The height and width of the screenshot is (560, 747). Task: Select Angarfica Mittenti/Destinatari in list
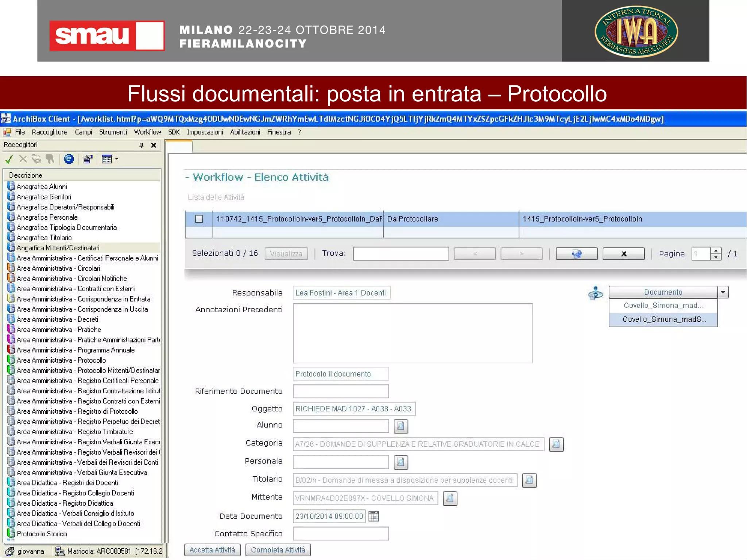pyautogui.click(x=84, y=248)
